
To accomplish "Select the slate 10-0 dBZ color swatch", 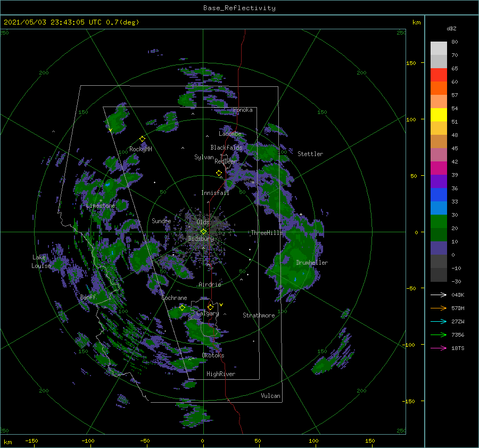I will 439,248.
